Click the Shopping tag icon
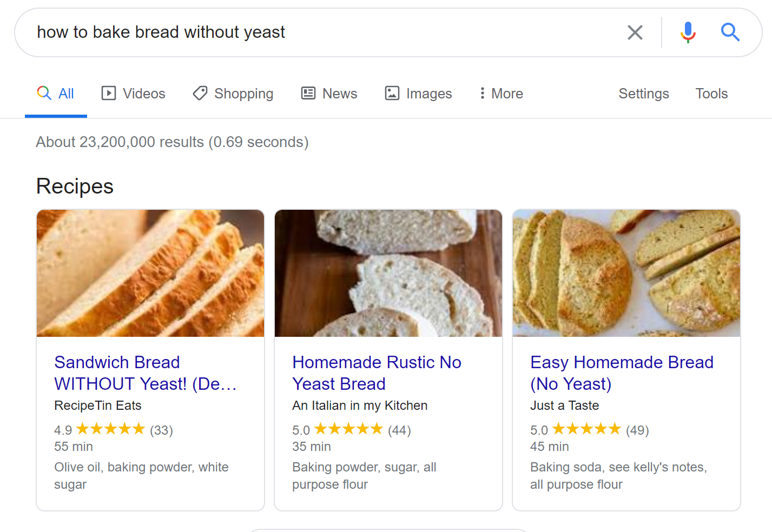 (x=200, y=94)
